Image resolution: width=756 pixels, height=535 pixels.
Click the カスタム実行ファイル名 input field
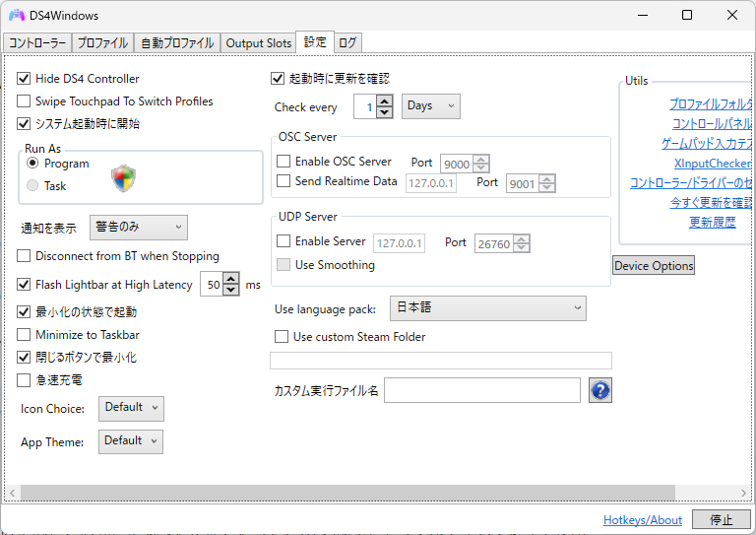coord(482,390)
